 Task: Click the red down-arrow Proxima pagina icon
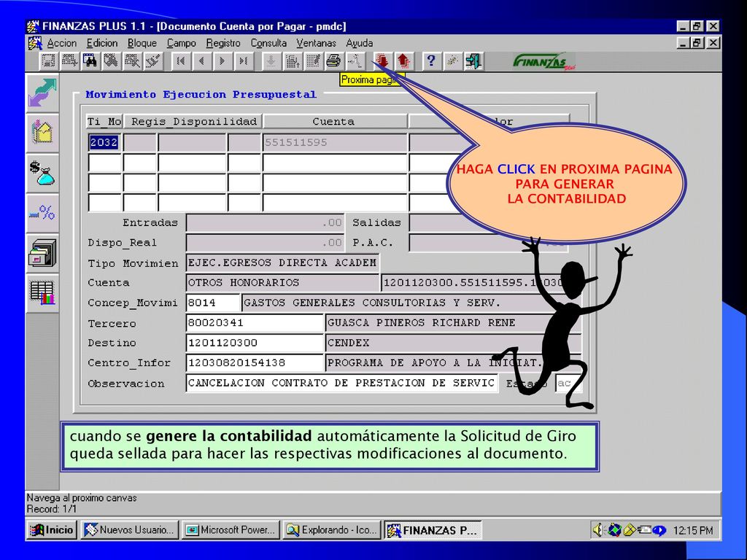(x=382, y=61)
